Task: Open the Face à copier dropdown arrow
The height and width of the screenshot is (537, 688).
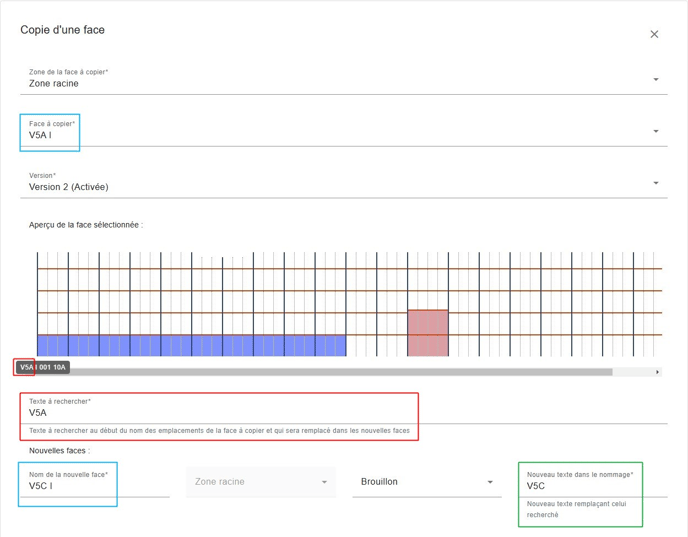Action: click(x=656, y=131)
